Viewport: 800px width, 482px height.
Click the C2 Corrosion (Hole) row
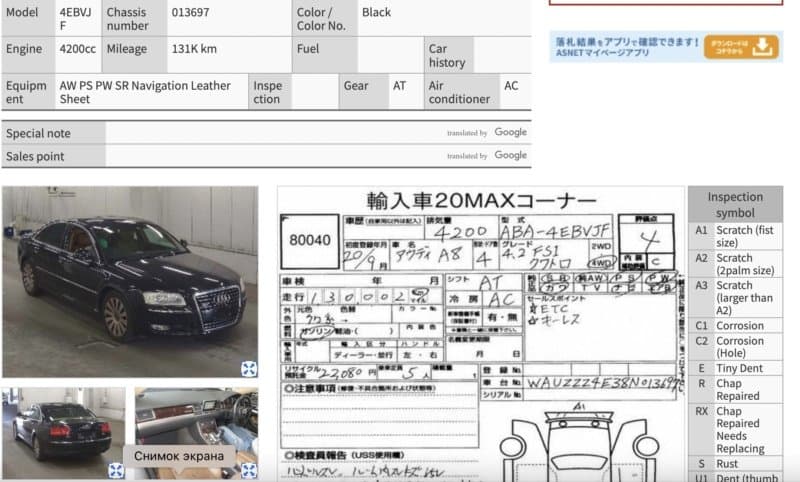[x=735, y=347]
